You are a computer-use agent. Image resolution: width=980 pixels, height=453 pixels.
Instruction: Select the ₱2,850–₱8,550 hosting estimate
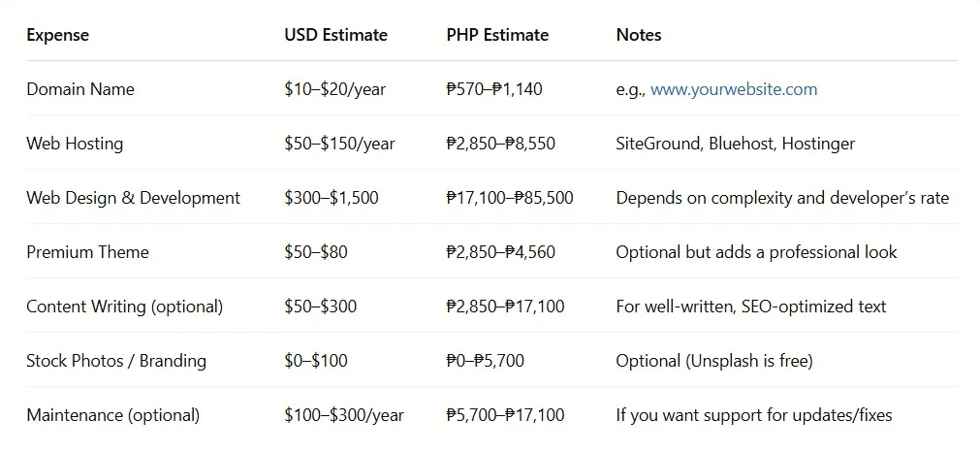pos(500,144)
